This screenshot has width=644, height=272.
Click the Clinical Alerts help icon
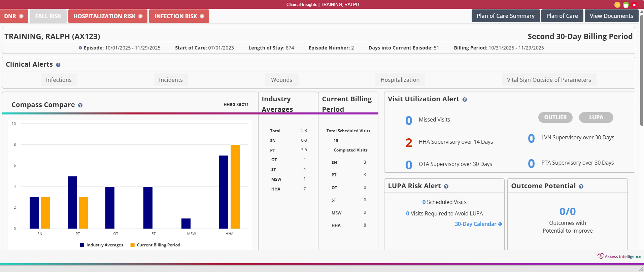(58, 65)
